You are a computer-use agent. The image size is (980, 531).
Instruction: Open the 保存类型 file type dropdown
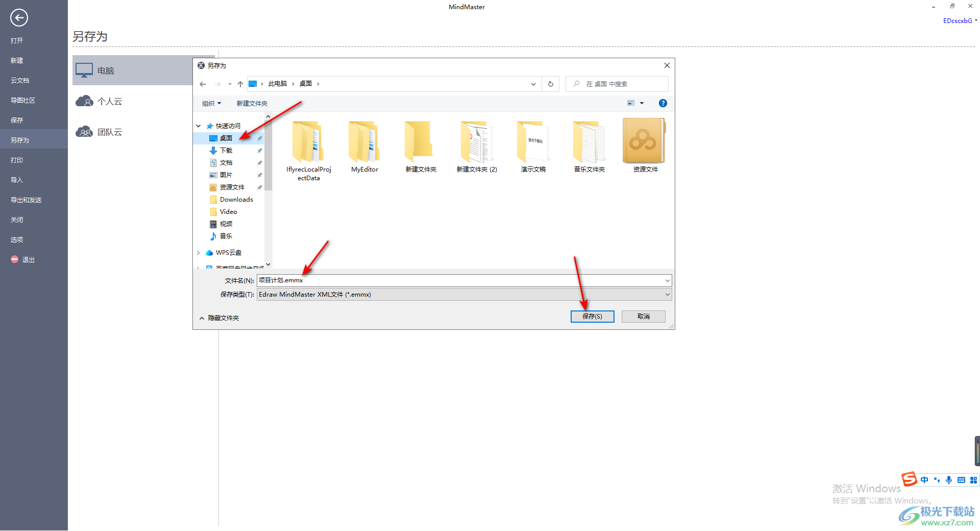coord(464,295)
